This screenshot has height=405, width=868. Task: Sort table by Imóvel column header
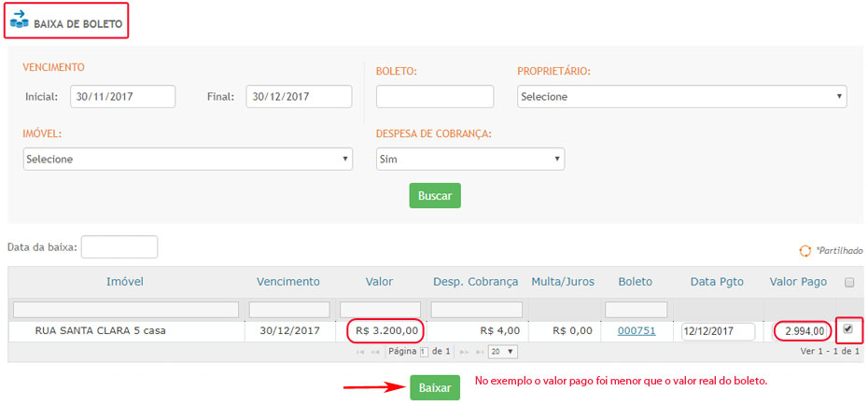point(125,281)
